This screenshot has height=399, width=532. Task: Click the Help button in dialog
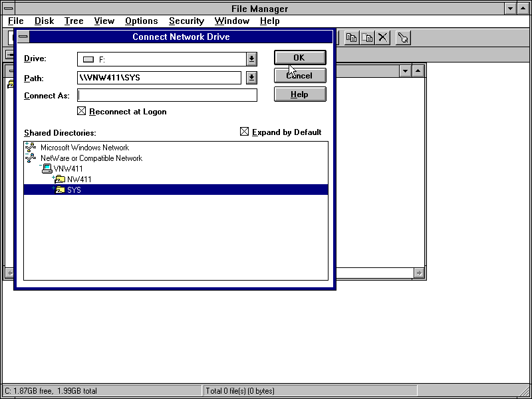[300, 94]
